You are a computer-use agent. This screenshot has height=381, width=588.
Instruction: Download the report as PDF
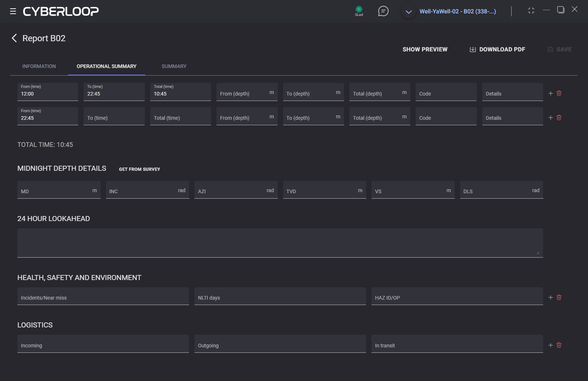coord(497,49)
